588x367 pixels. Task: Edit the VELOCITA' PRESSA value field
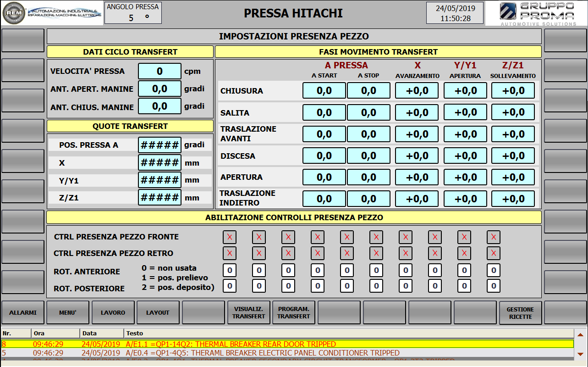[x=160, y=71]
